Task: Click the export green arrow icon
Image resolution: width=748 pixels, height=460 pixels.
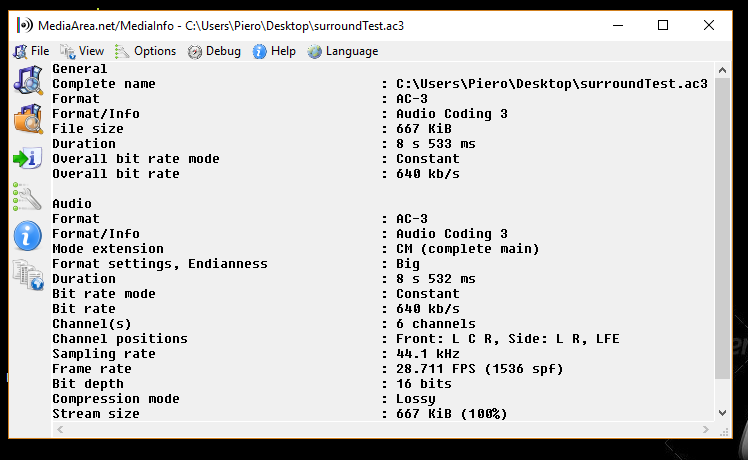Action: (28, 158)
